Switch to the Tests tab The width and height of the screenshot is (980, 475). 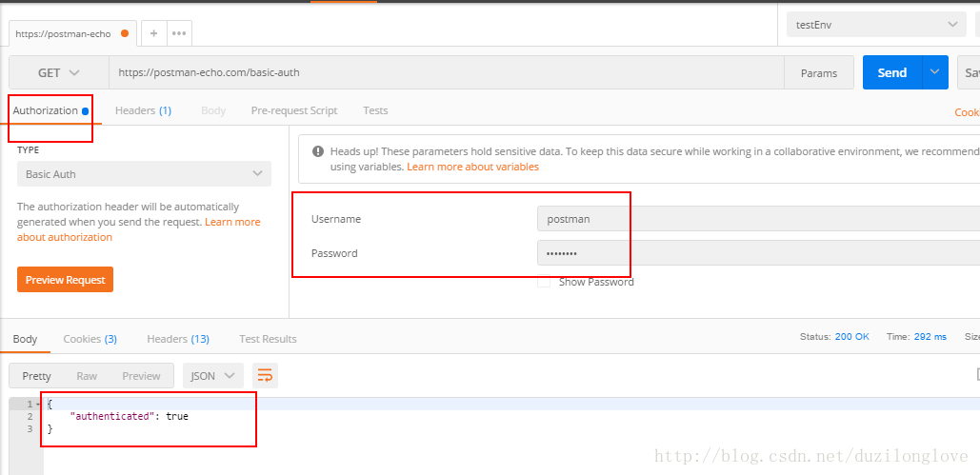point(375,110)
